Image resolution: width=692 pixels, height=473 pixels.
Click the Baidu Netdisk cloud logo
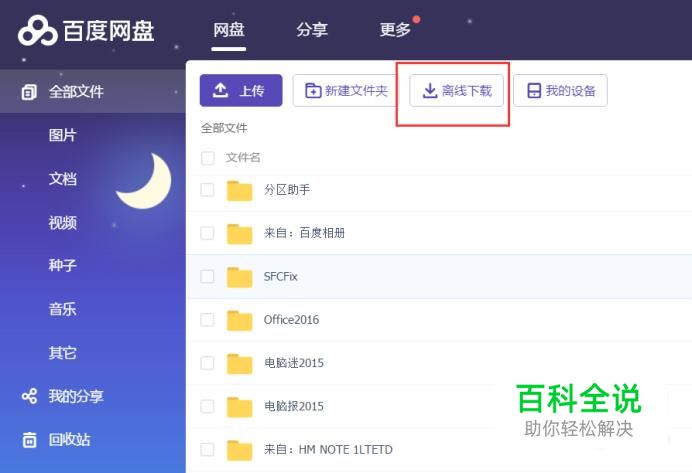[38, 30]
